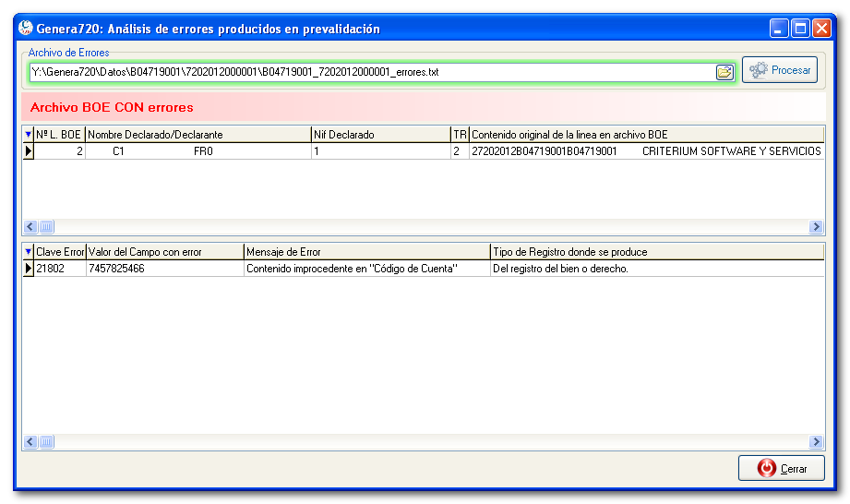The image size is (850, 504).
Task: Sort by Nombre Declarado/Declarante column header
Action: click(198, 135)
